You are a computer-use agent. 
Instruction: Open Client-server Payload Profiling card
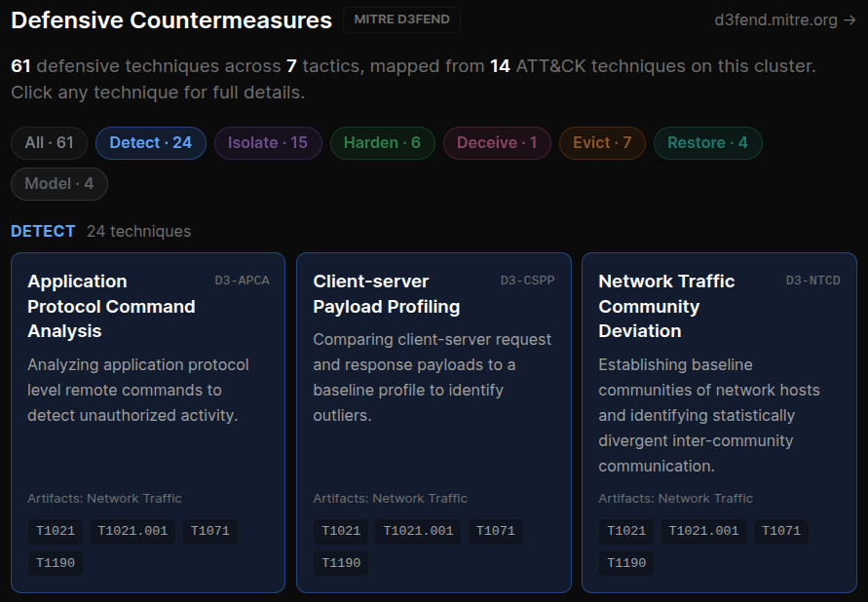(434, 423)
